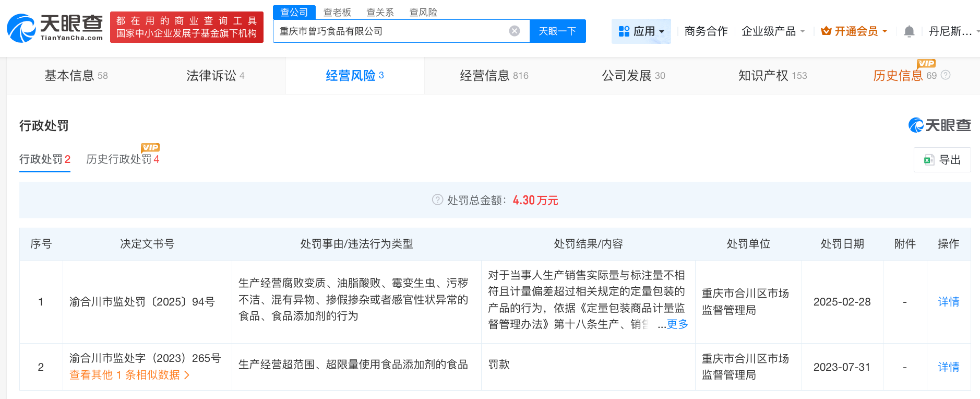The image size is (980, 399).
Task: Export table with 导出 button
Action: [x=942, y=160]
